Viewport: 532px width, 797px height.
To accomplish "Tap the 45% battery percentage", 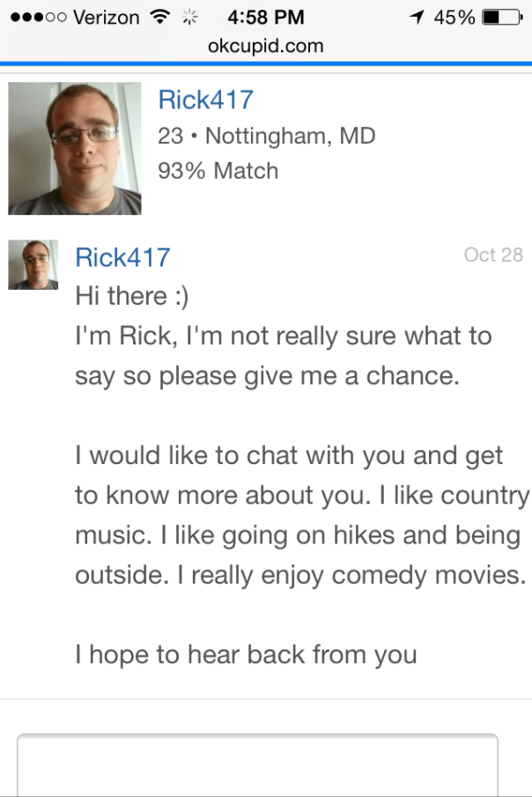I will point(454,17).
